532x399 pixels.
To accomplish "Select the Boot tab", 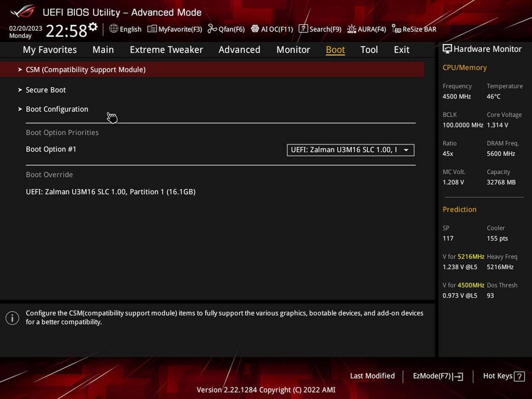I will pos(335,49).
